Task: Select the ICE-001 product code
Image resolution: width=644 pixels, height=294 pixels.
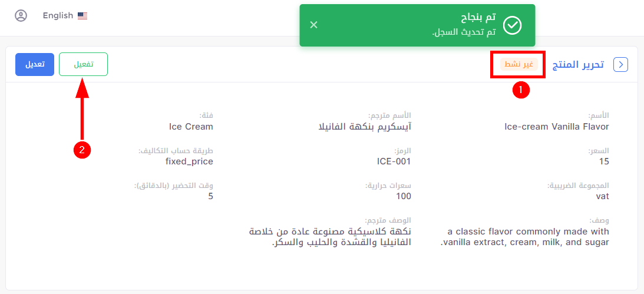Action: [x=394, y=161]
